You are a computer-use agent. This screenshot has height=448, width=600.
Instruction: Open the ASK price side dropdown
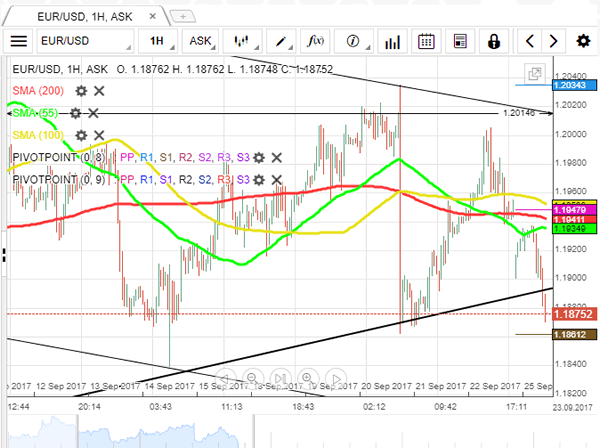204,41
